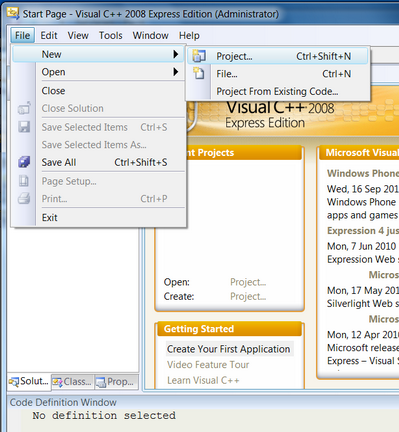Click the Solution Explorer tab icon

14,382
